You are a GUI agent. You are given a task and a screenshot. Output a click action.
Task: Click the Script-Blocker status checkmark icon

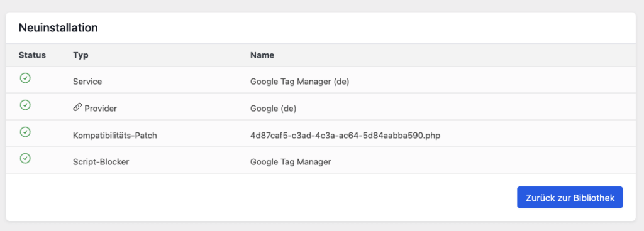click(x=25, y=158)
